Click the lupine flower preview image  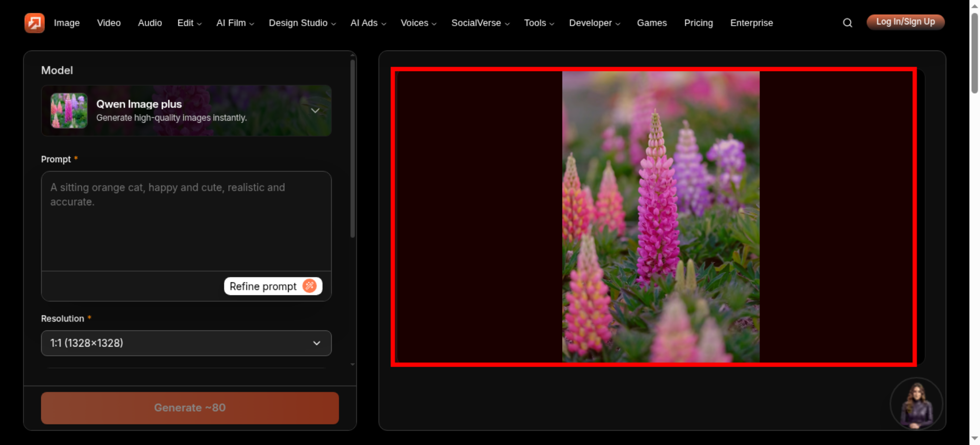(661, 217)
